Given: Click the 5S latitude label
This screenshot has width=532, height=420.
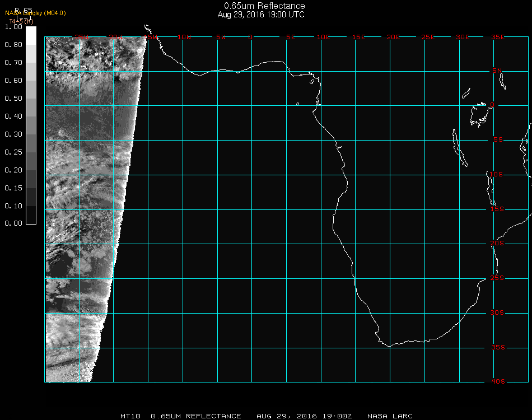Looking at the screenshot, I should pyautogui.click(x=498, y=140).
